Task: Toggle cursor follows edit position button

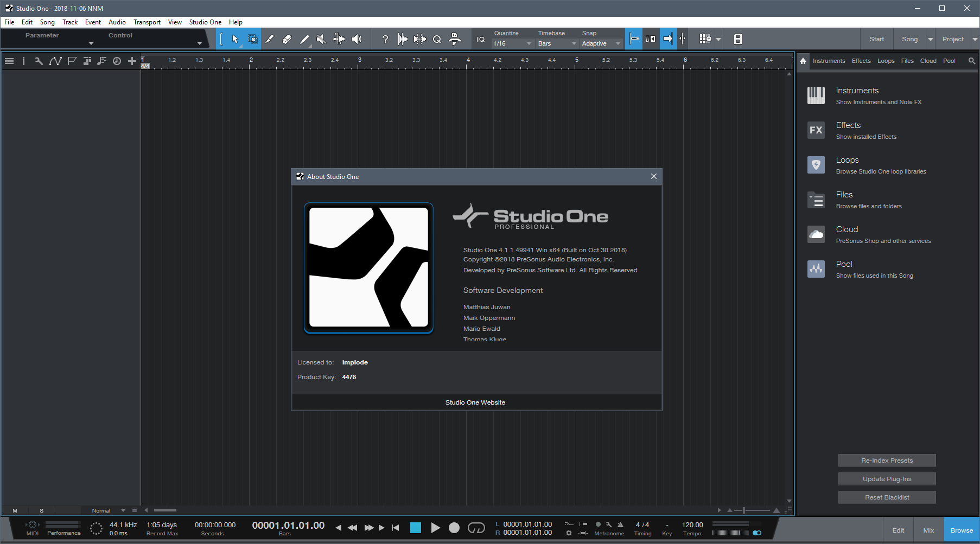Action: [x=683, y=39]
